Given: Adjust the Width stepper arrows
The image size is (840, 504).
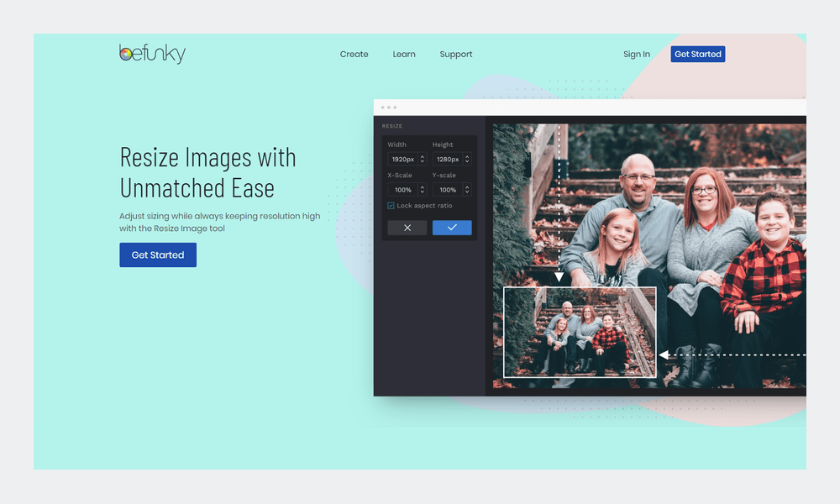Looking at the screenshot, I should click(423, 159).
